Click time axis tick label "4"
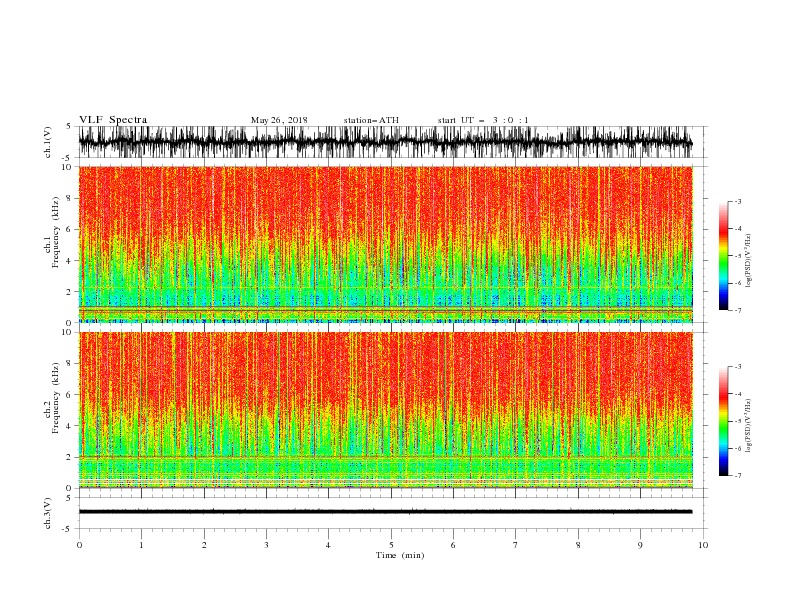This screenshot has height=612, width=792. [328, 545]
